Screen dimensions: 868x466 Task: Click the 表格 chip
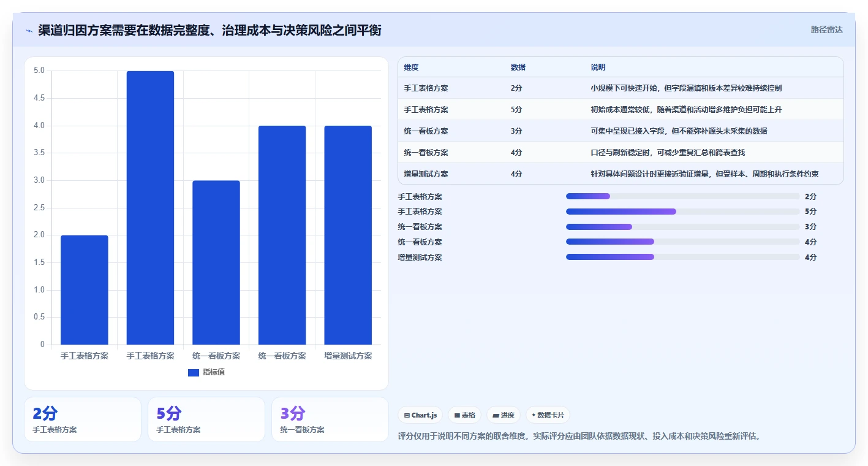[465, 415]
